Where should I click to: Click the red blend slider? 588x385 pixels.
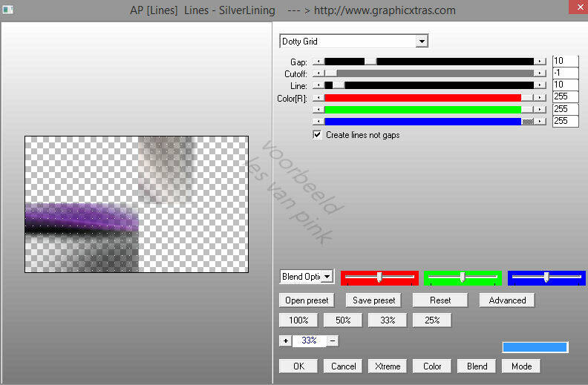[379, 277]
